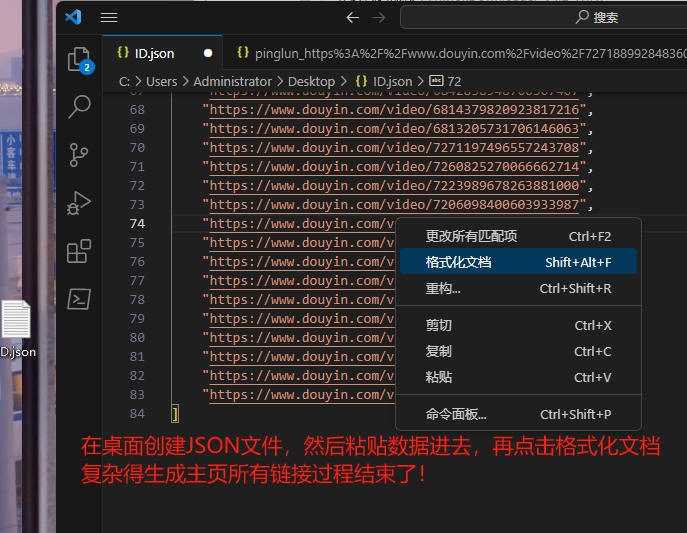Image resolution: width=687 pixels, height=533 pixels.
Task: Go back using the left arrow
Action: pyautogui.click(x=352, y=17)
